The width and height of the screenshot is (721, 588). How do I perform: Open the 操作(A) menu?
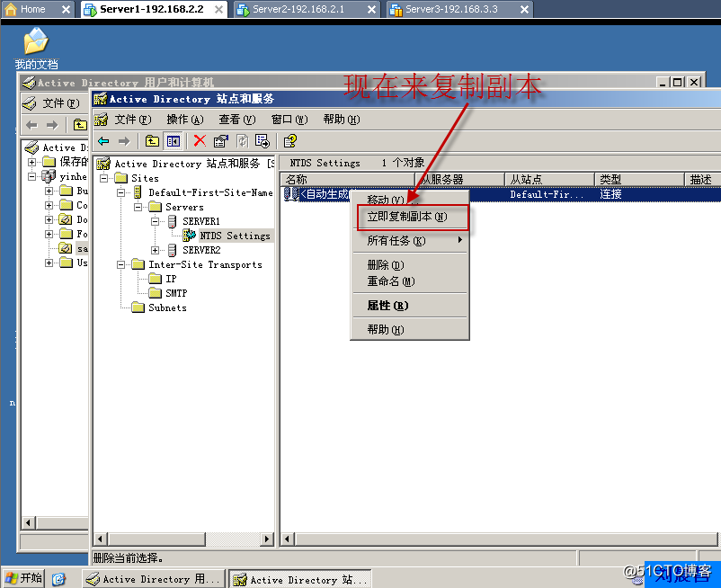pyautogui.click(x=185, y=120)
